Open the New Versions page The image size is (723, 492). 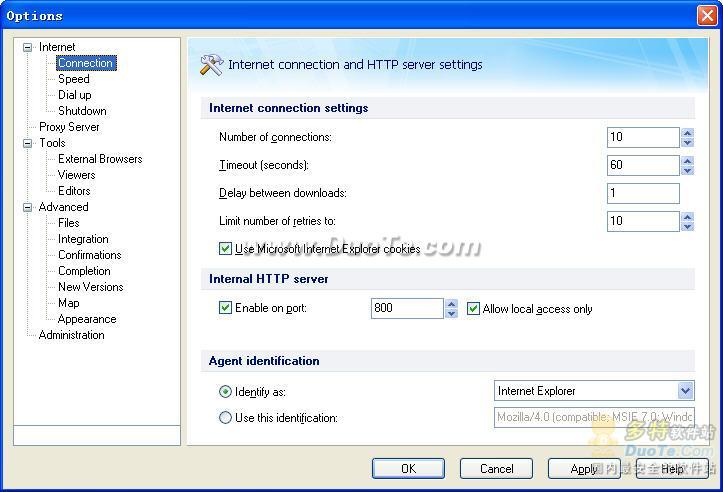coord(91,287)
